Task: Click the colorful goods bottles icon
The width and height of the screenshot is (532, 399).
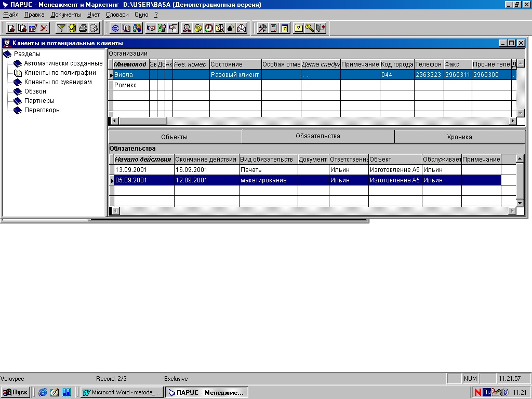Action: click(137, 28)
